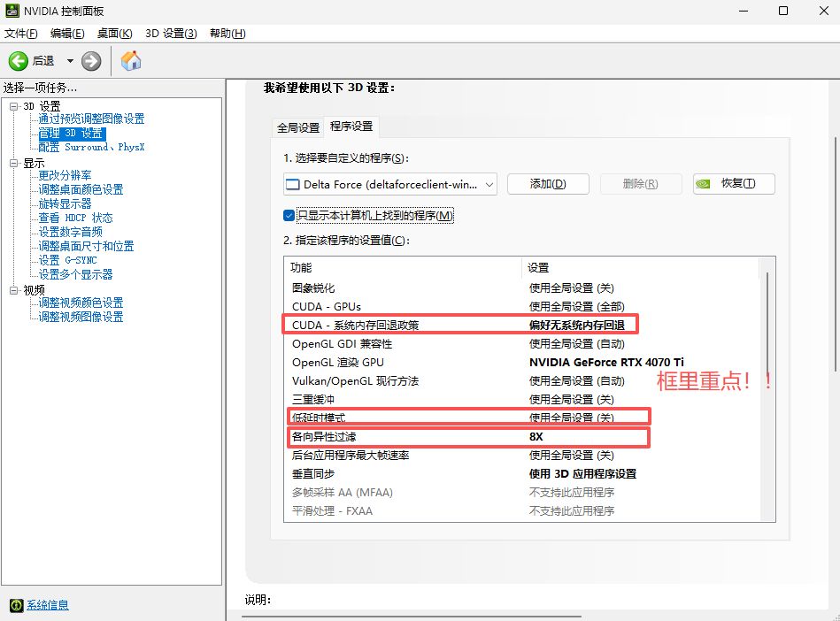840x621 pixels.
Task: Toggle 只显示本计算机上找到的程序 checkbox
Action: pyautogui.click(x=289, y=215)
